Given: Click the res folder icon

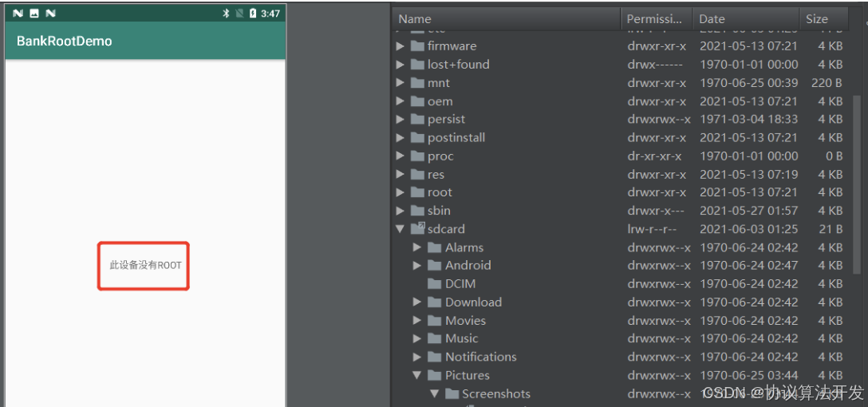Looking at the screenshot, I should pos(417,175).
